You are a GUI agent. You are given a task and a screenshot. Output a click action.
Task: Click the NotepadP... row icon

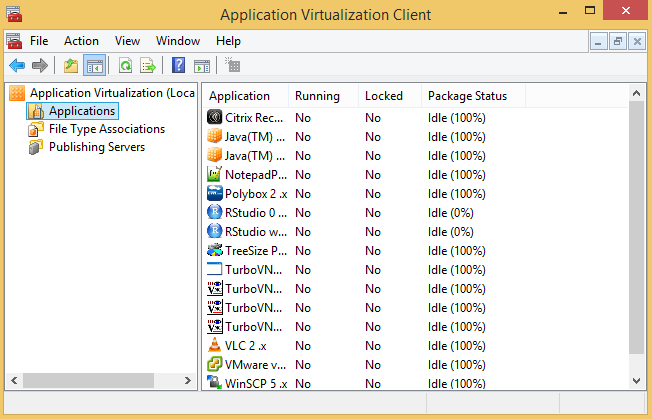[x=215, y=174]
